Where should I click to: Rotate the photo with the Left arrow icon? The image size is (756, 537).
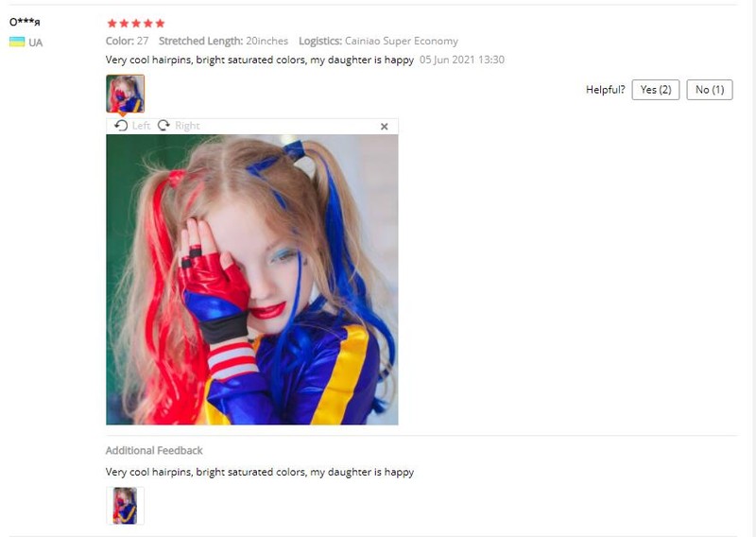tap(121, 126)
